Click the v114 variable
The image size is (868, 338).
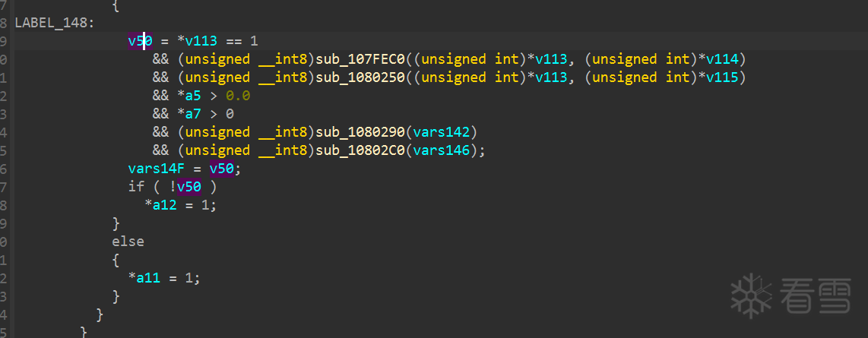click(722, 59)
